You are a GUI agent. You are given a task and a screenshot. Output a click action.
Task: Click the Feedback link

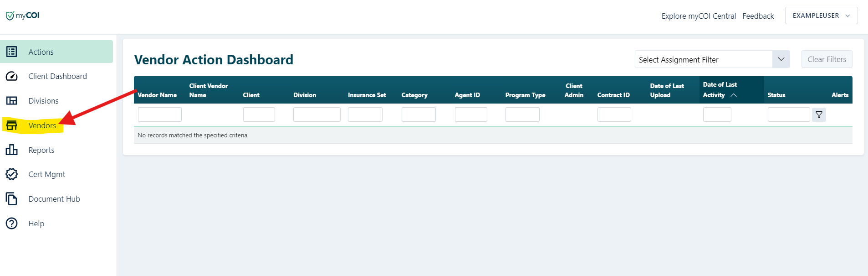[x=758, y=16]
